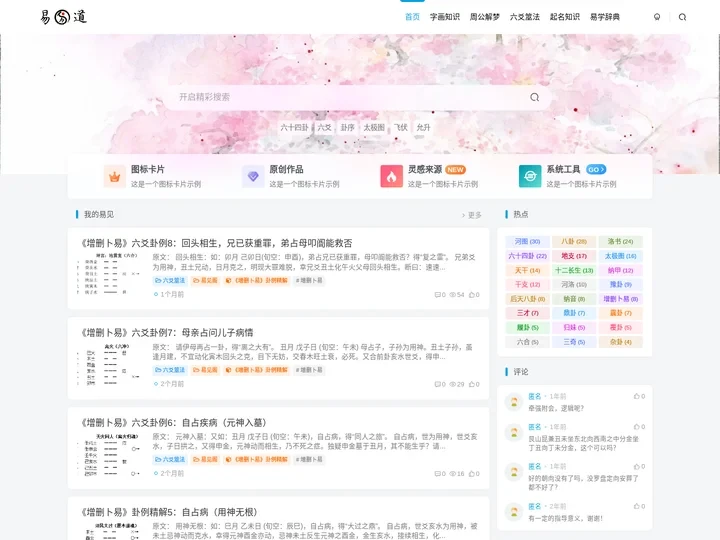Click the crown icon of 图标卡片
The width and height of the screenshot is (720, 540).
coord(115,176)
